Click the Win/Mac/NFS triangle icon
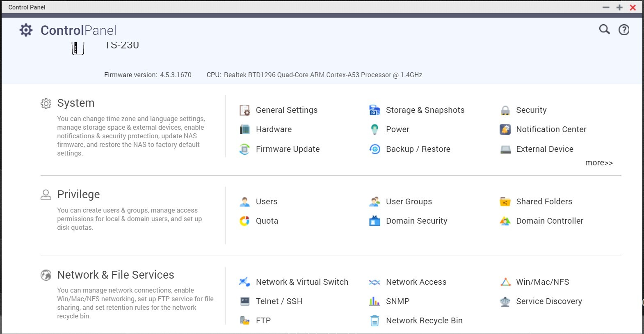The image size is (644, 334). (505, 282)
